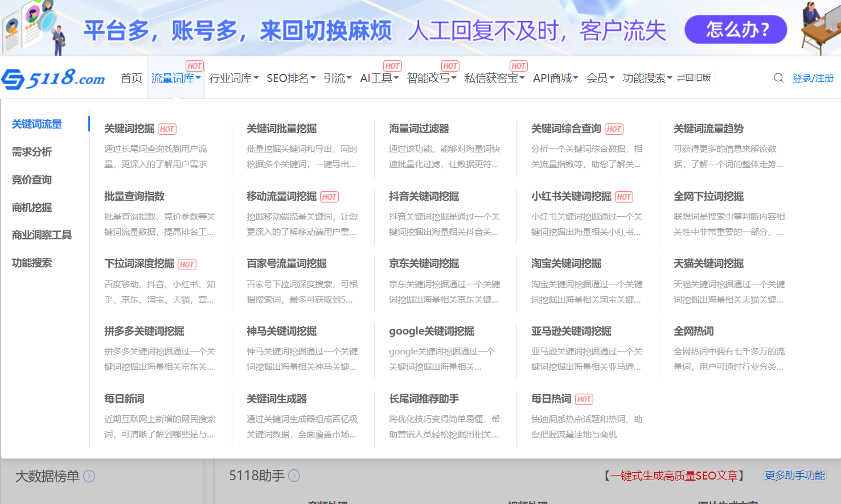
Task: Open 关键词批量挖掘 tool
Action: pos(281,129)
